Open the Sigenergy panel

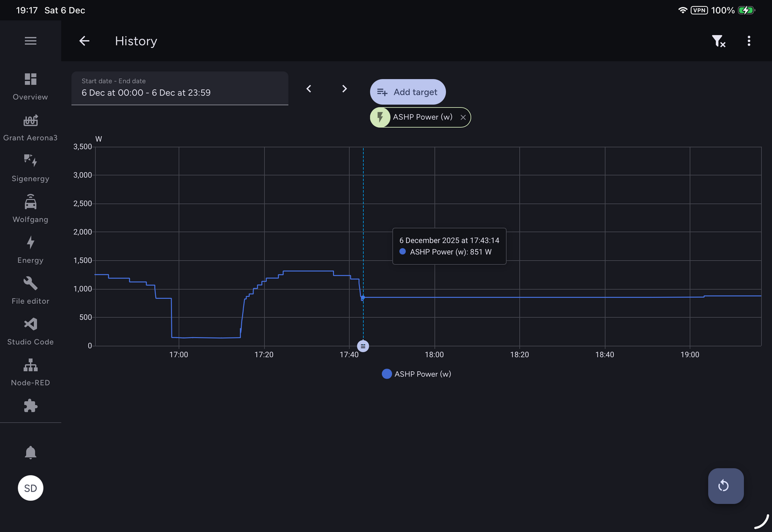pyautogui.click(x=31, y=168)
